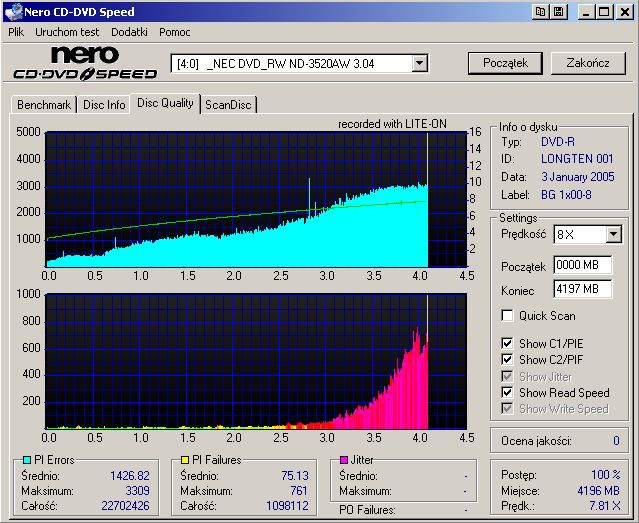Click the Zakończ button
The height and width of the screenshot is (523, 639).
(588, 63)
